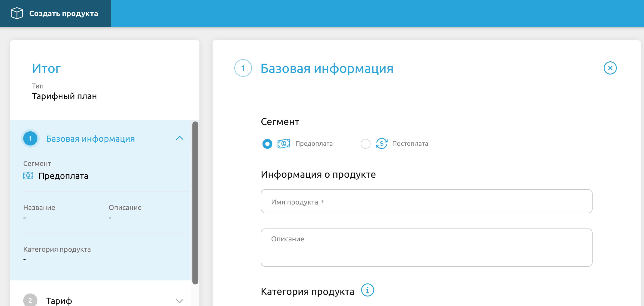Image resolution: width=644 pixels, height=306 pixels.
Task: Click the Базовая информация sidebar step title
Action: [90, 139]
